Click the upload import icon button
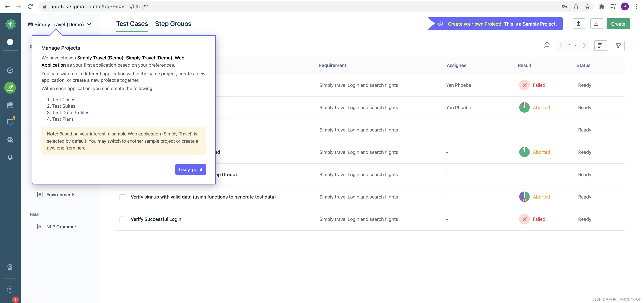This screenshot has height=303, width=644. pyautogui.click(x=578, y=24)
